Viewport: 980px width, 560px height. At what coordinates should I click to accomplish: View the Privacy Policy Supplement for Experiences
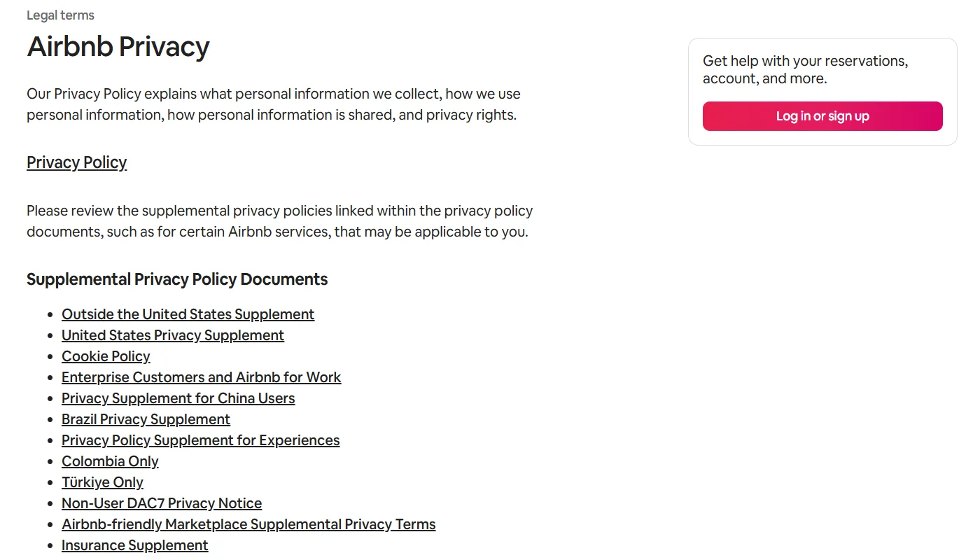pyautogui.click(x=200, y=440)
